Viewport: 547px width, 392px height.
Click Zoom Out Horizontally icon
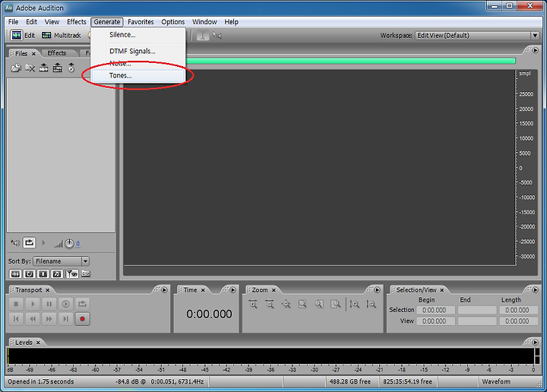pos(270,304)
